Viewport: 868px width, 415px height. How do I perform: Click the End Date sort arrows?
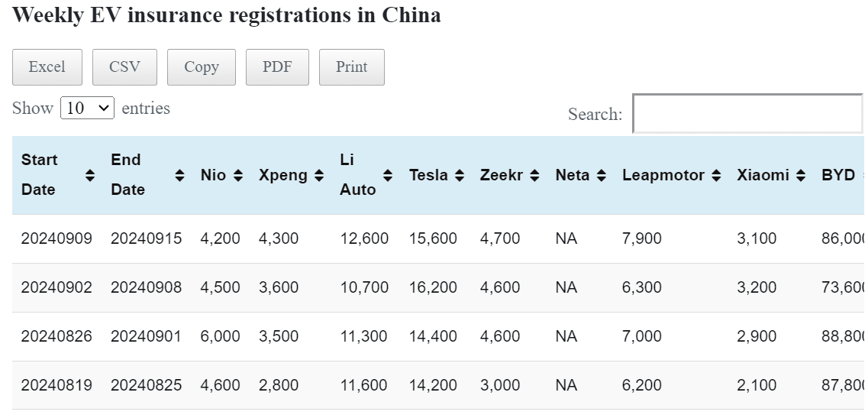(x=180, y=175)
